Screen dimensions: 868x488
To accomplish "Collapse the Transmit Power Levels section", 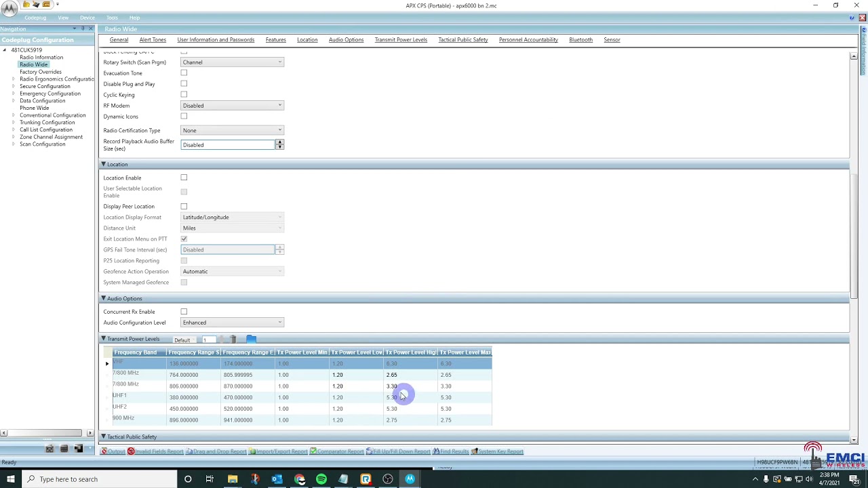I will (x=104, y=338).
